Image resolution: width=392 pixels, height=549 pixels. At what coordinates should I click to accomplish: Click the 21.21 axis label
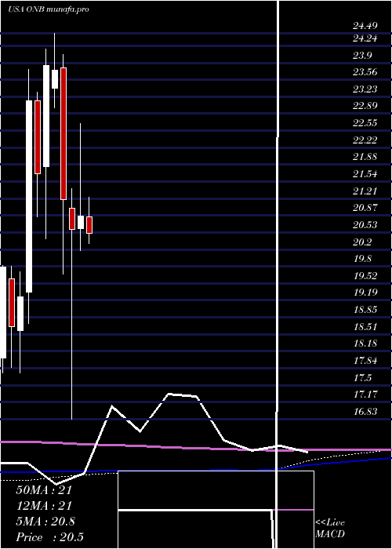click(365, 191)
